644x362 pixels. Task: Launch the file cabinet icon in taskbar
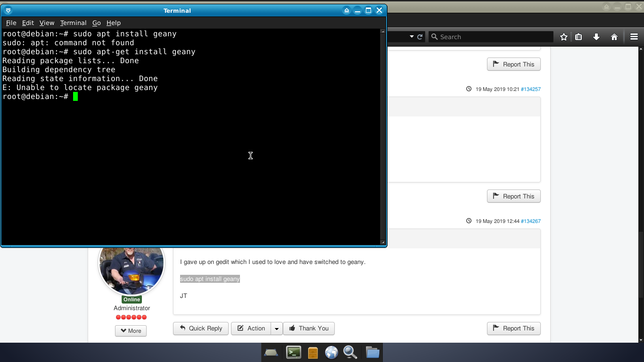click(313, 353)
